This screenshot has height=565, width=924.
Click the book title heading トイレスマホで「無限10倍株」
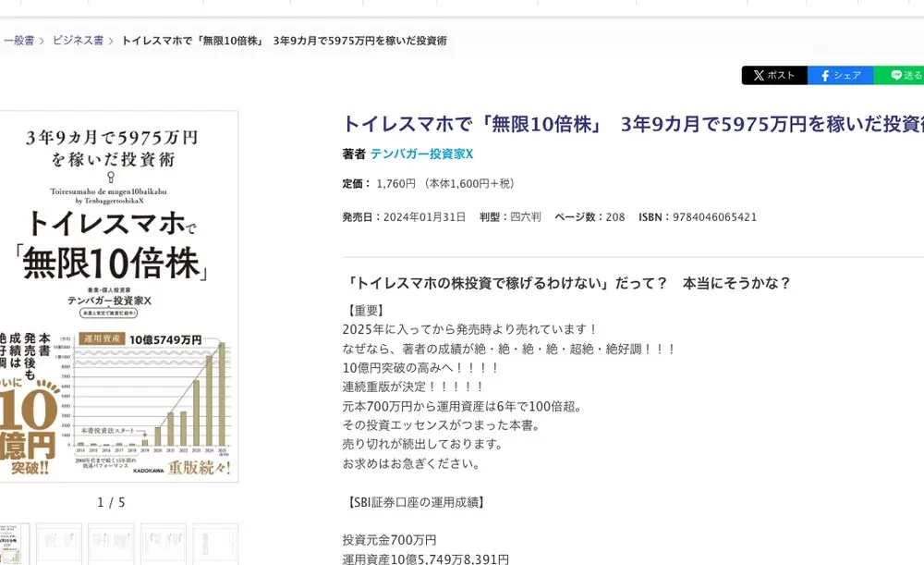633,124
